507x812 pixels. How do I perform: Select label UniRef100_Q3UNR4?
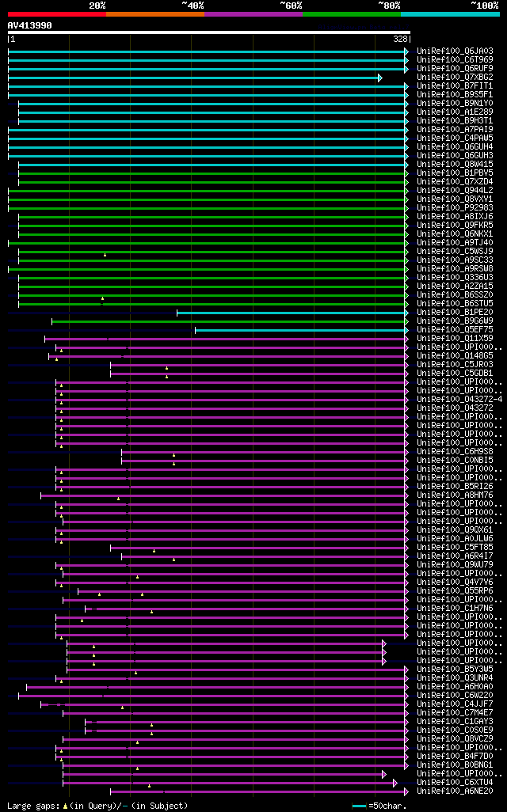[455, 678]
